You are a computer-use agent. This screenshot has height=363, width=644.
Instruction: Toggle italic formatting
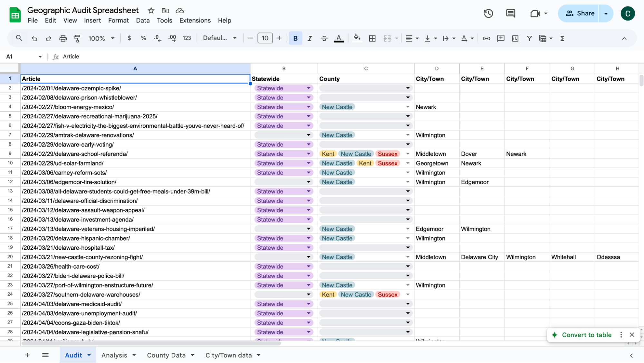coord(310,38)
